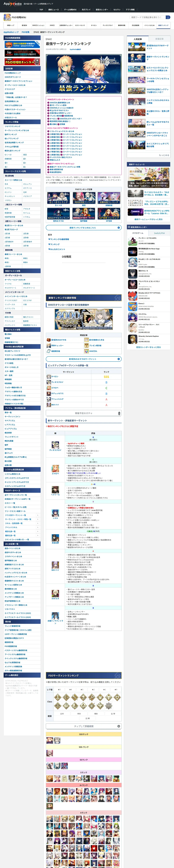Viewport: 174px width, 868px height.
Task: Filter by Caster class icon
Action: [x=92, y=697]
